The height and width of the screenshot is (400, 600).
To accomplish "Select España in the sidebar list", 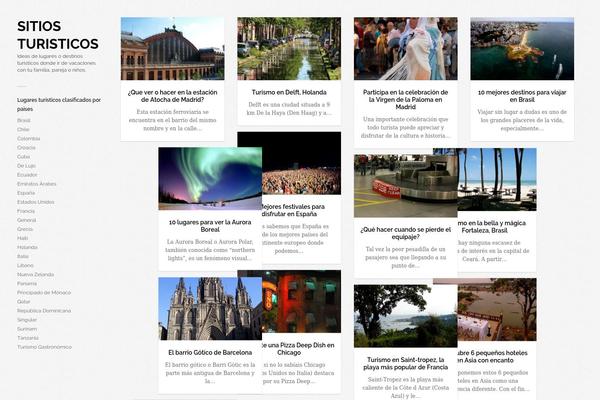I will [26, 193].
